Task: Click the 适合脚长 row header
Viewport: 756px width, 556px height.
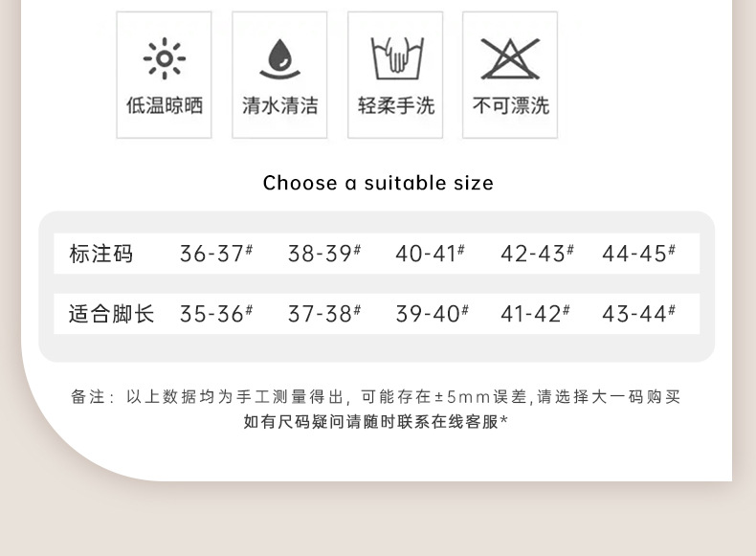Action: pyautogui.click(x=111, y=314)
